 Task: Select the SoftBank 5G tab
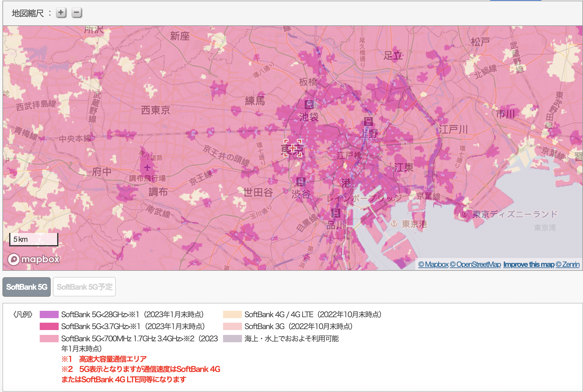(x=27, y=287)
